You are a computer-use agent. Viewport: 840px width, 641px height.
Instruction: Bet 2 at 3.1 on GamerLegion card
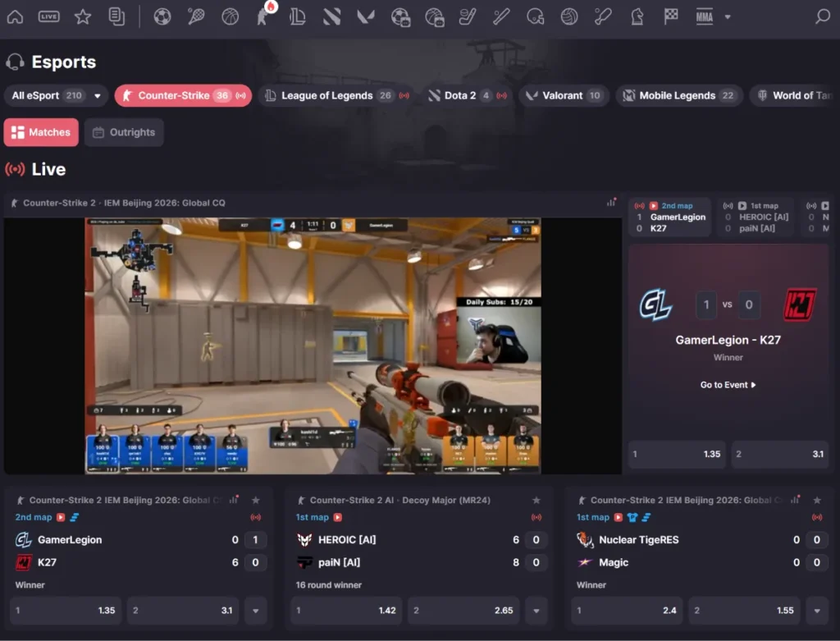click(x=183, y=611)
